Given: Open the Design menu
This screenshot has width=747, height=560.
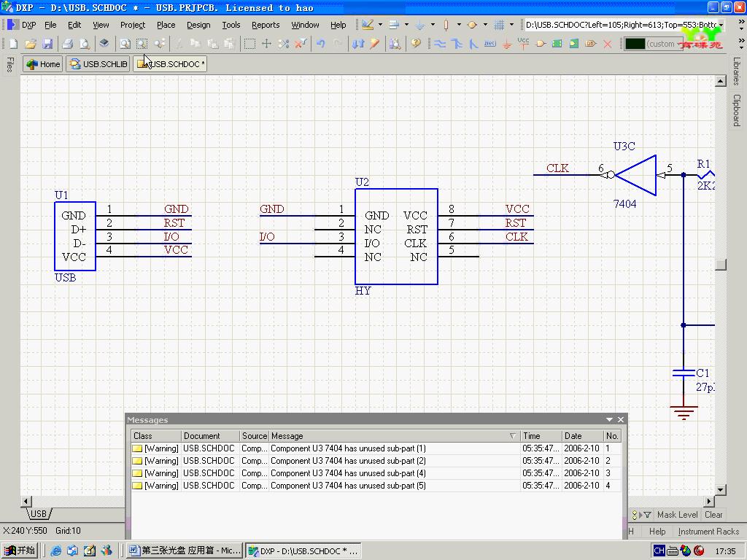Looking at the screenshot, I should 198,25.
